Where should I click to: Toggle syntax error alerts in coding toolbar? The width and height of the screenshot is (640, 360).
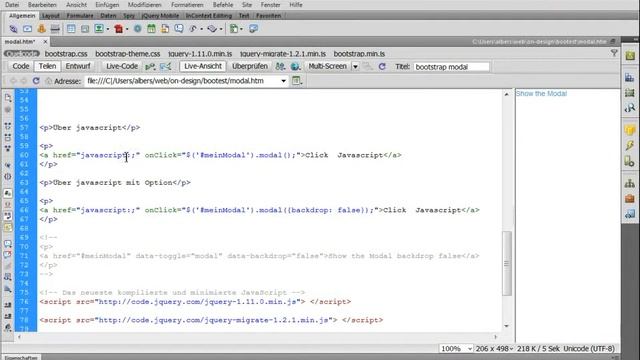[8, 228]
